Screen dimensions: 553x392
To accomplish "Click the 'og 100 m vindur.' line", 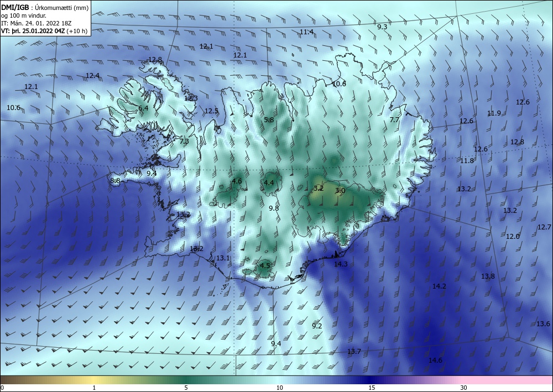I will point(24,15).
